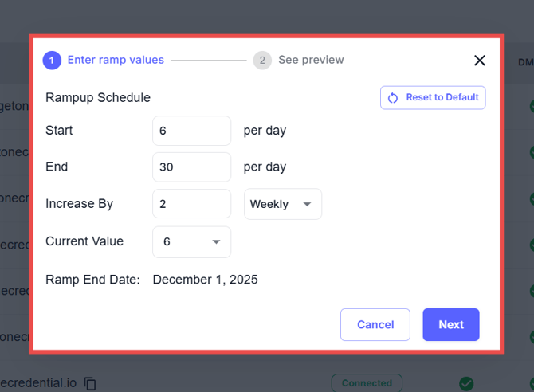Click the Ramp End Date December 1, 2025 text
This screenshot has width=534, height=392.
[x=205, y=280]
